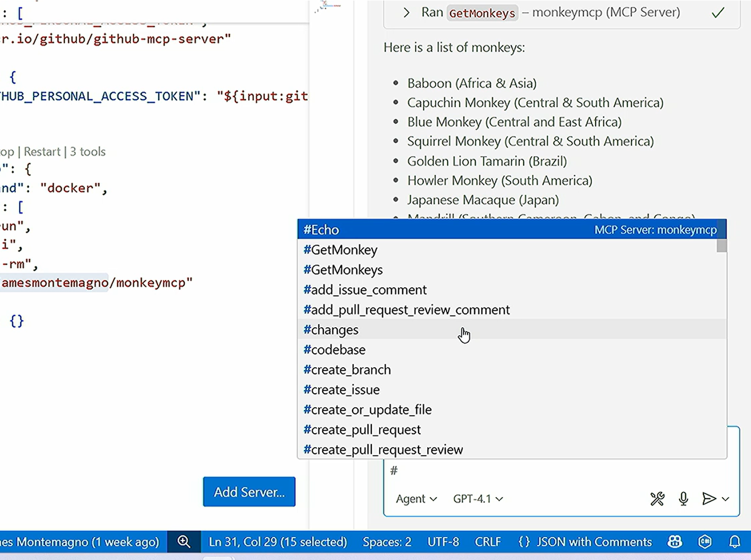This screenshot has height=560, width=751.
Task: Open the send options chevron dropdown
Action: [725, 499]
